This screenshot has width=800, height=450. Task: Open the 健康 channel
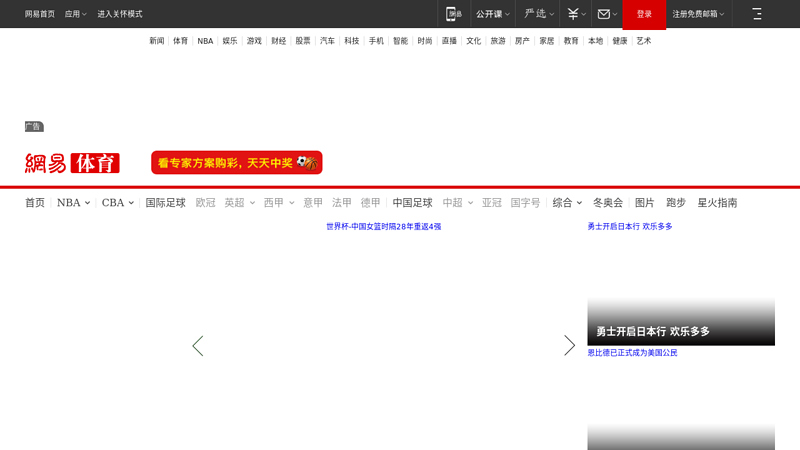tap(620, 41)
